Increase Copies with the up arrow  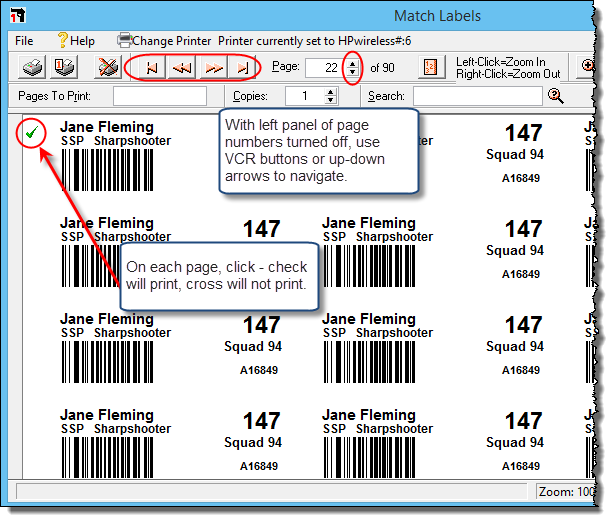tap(330, 92)
